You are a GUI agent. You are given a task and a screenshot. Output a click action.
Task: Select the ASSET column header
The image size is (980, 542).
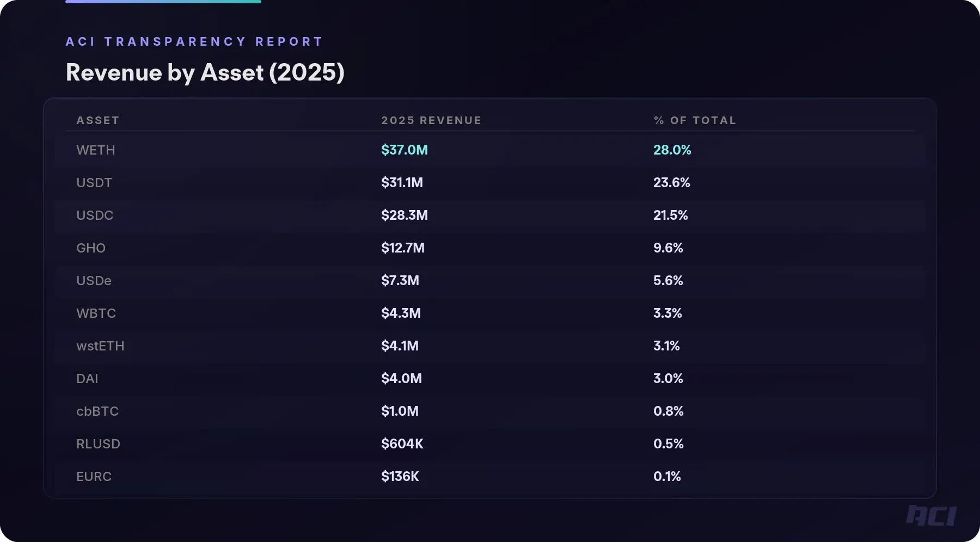click(98, 120)
